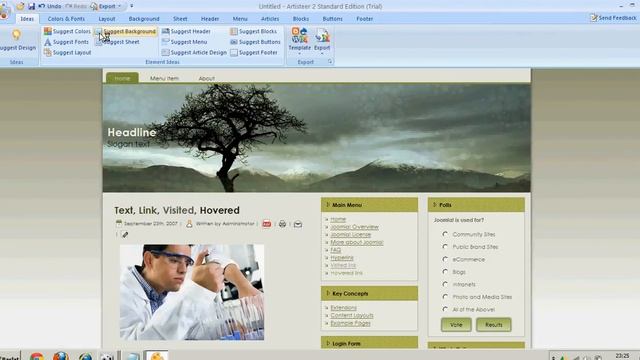Open the Artisteer application orb menu
Viewport: 640px width, 360px height.
(5, 10)
